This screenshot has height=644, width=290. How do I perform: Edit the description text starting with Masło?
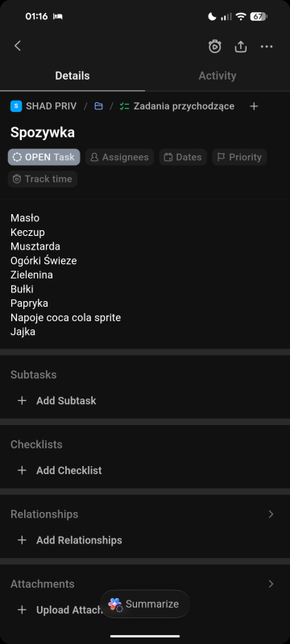pyautogui.click(x=66, y=275)
